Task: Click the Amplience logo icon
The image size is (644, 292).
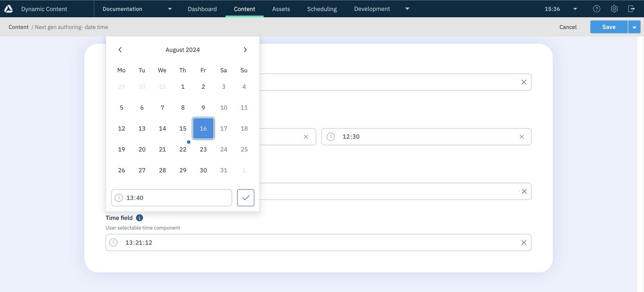Action: (9, 9)
